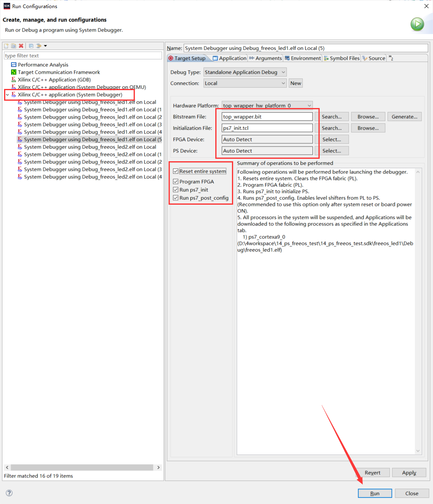Click the System Debugger on QEMU icon
The height and width of the screenshot is (504, 433).
click(x=14, y=87)
